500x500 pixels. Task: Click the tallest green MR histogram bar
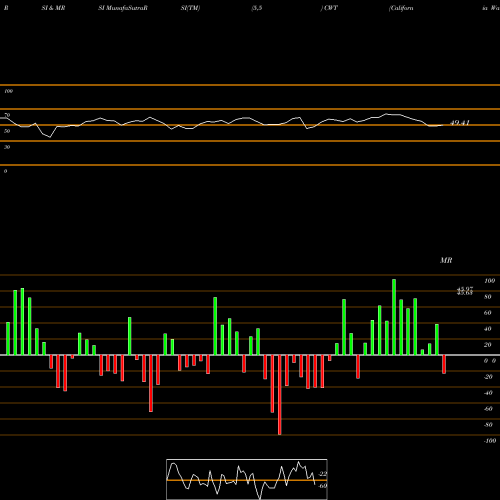394,317
